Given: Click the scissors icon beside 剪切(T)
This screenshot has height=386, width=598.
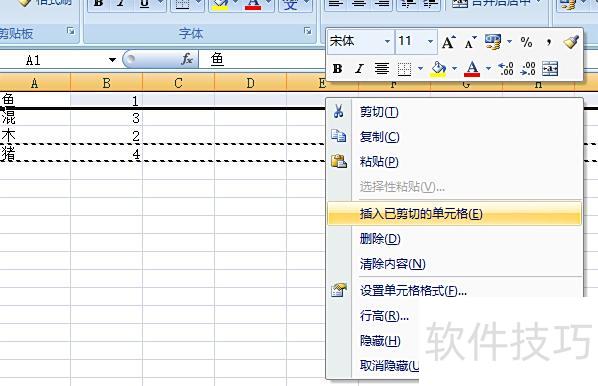Looking at the screenshot, I should coord(338,111).
